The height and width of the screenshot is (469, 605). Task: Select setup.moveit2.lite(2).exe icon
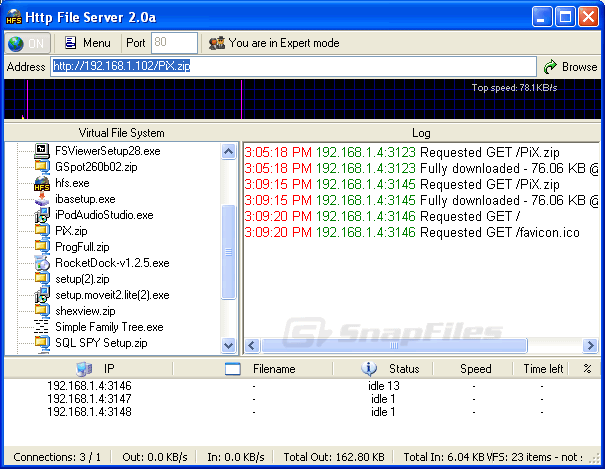coord(42,295)
